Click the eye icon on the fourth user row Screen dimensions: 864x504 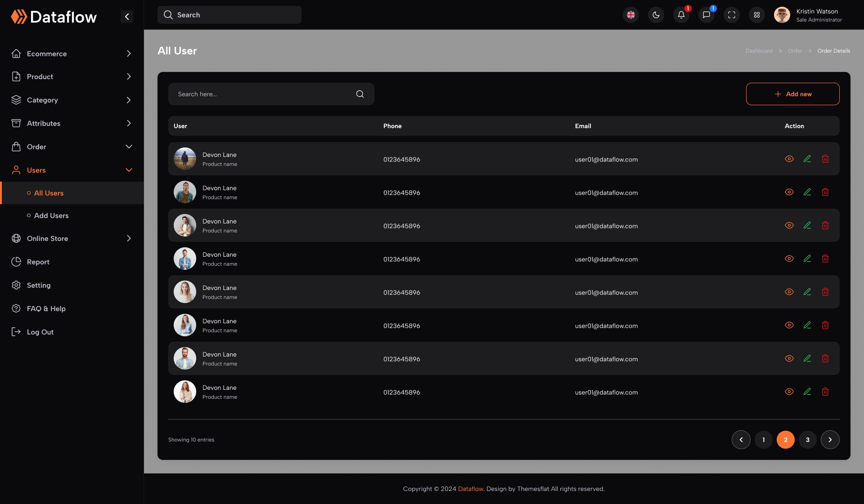tap(789, 259)
